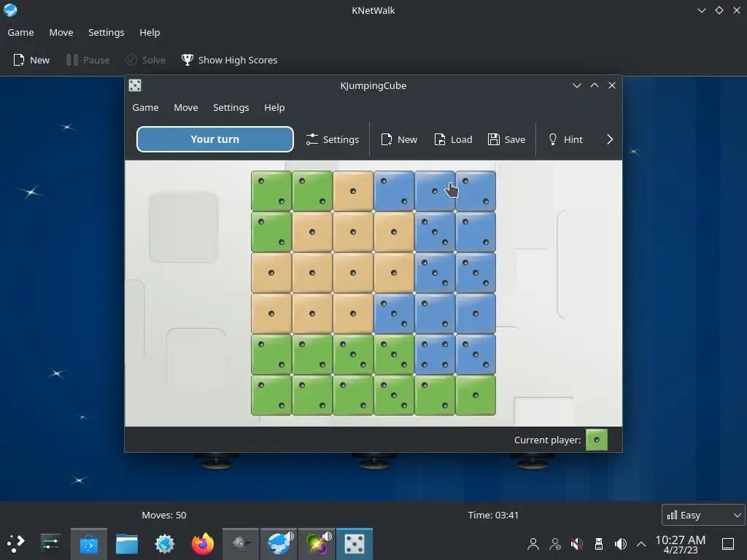Viewport: 747px width, 560px height.
Task: Click the blue cube with four dots
Action: pos(435,354)
